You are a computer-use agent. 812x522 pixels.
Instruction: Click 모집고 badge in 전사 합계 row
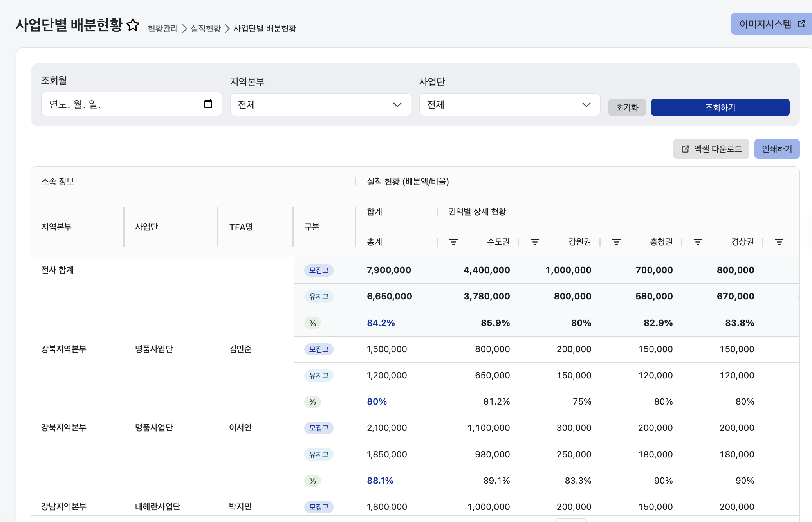coord(319,270)
